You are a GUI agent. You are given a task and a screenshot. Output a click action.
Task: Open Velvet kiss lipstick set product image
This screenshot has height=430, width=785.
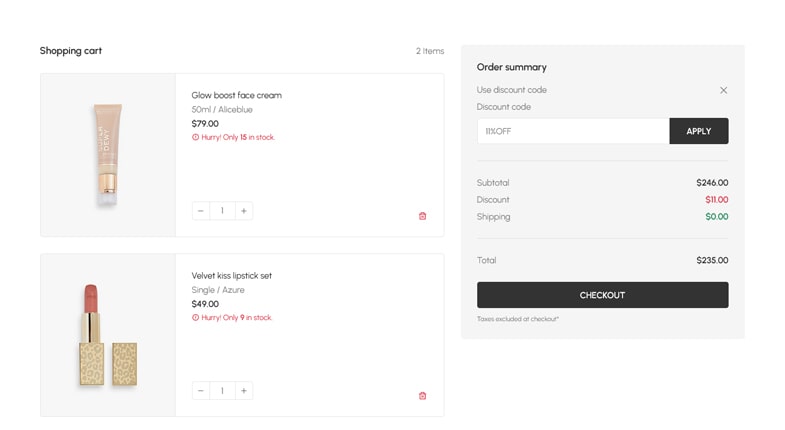[108, 335]
